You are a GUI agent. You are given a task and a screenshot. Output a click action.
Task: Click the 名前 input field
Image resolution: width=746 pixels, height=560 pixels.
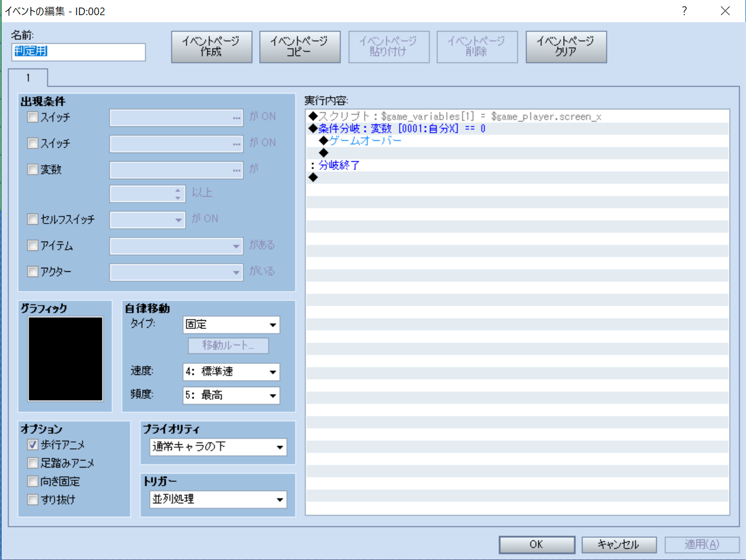point(78,52)
